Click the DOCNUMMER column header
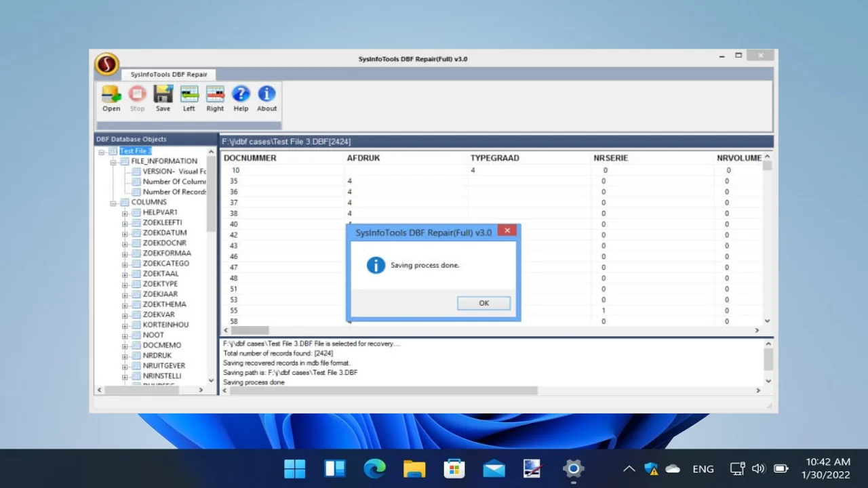The image size is (868, 488). (x=250, y=158)
